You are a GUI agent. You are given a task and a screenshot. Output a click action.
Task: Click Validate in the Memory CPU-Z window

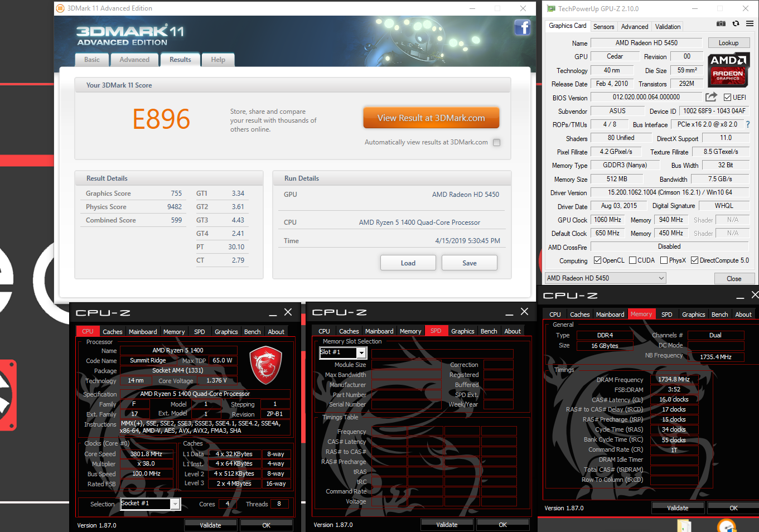tap(678, 508)
